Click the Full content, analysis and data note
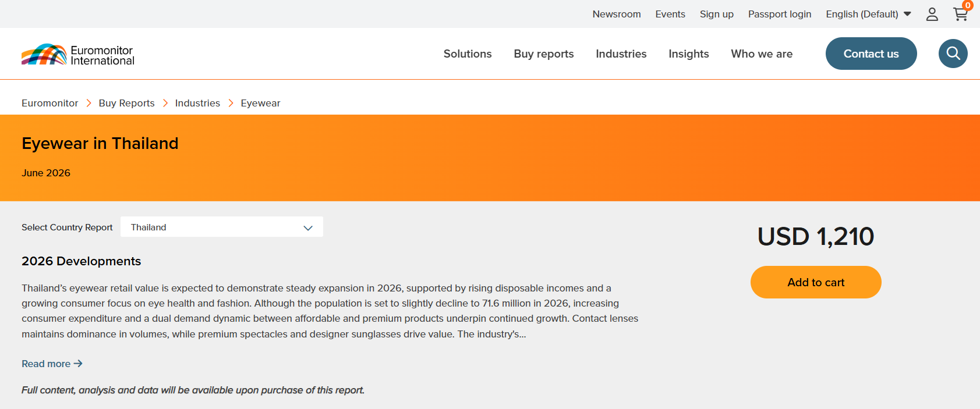Viewport: 980px width, 409px height. point(193,390)
